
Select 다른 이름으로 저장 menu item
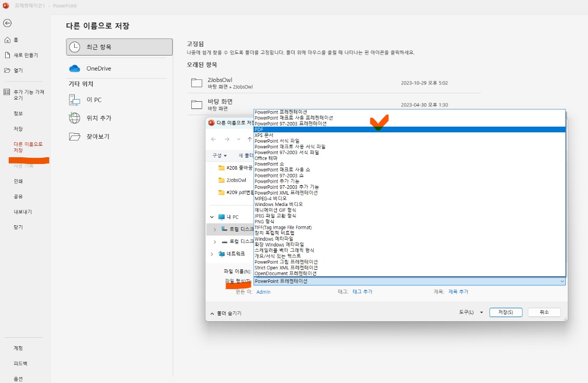coord(28,147)
